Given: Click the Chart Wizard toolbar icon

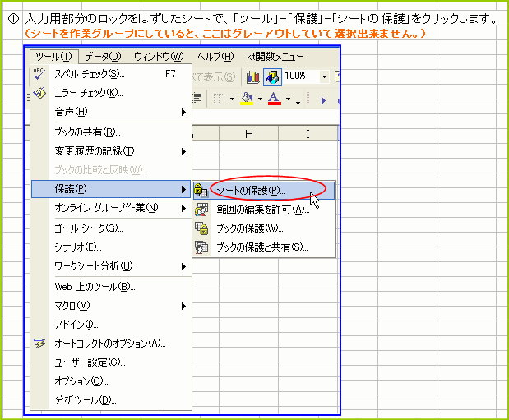Looking at the screenshot, I should pos(253,77).
